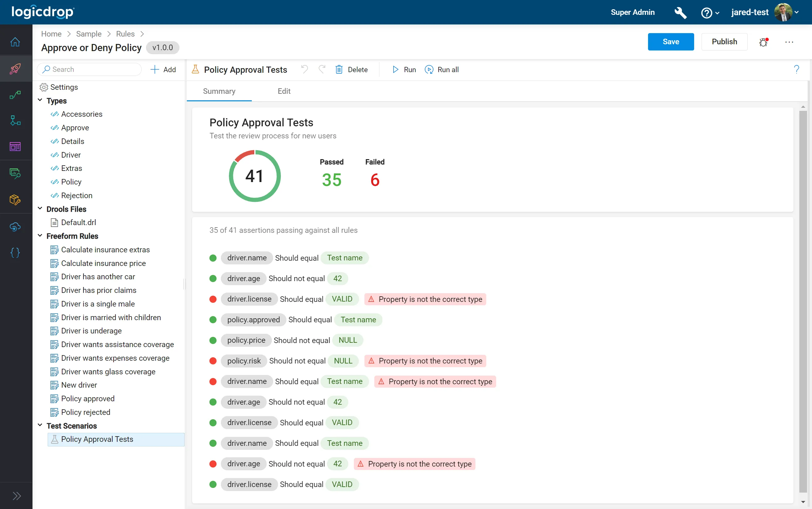Click the Search field in tree panel
The height and width of the screenshot is (509, 812).
point(89,69)
